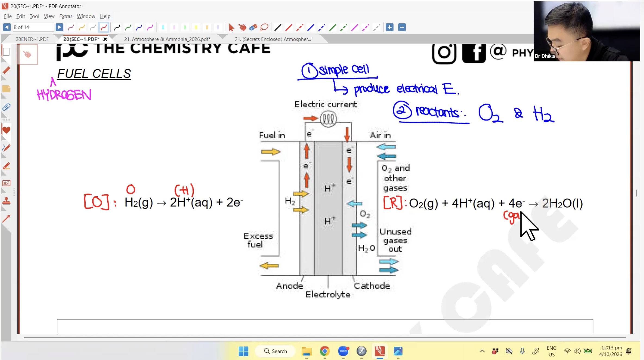Viewport: 644px width, 360px height.
Task: Open the View menu
Action: [49, 16]
